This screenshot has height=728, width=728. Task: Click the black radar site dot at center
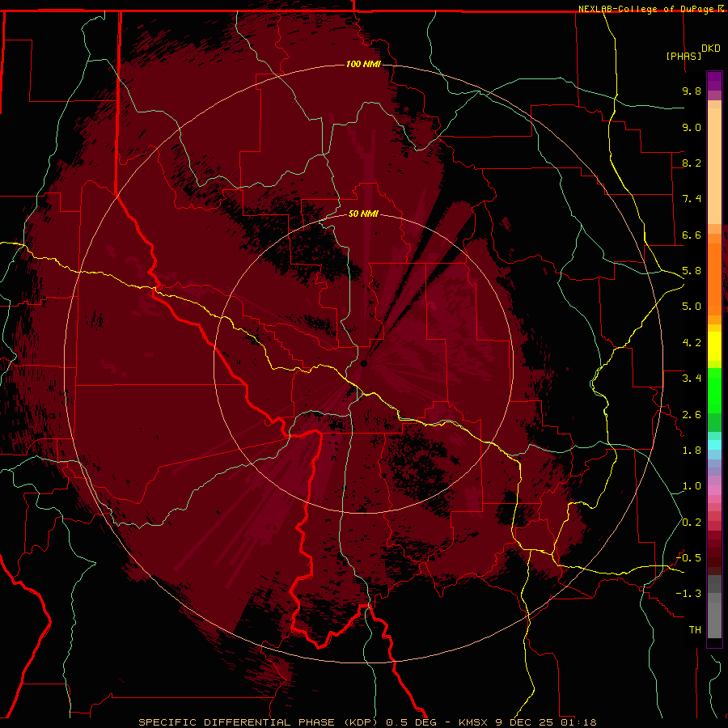click(363, 363)
